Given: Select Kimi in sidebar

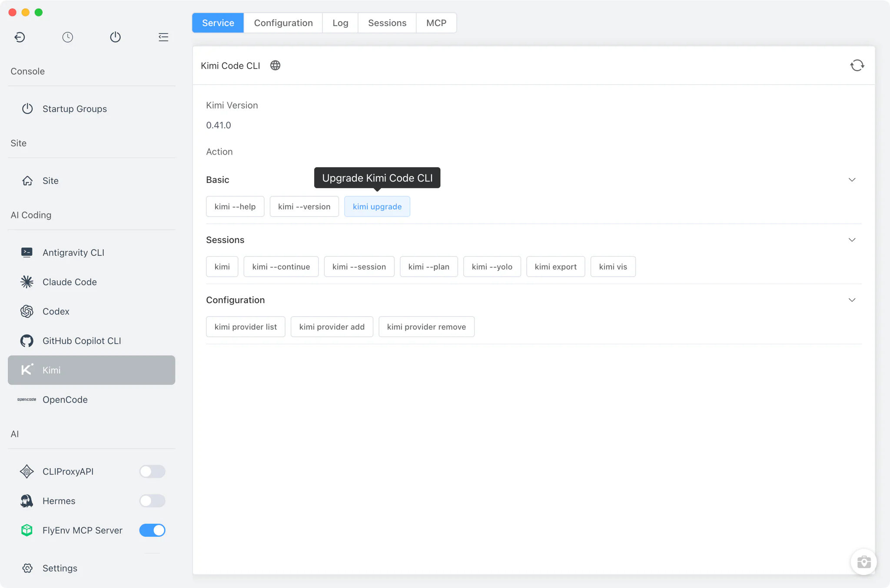Looking at the screenshot, I should point(91,370).
